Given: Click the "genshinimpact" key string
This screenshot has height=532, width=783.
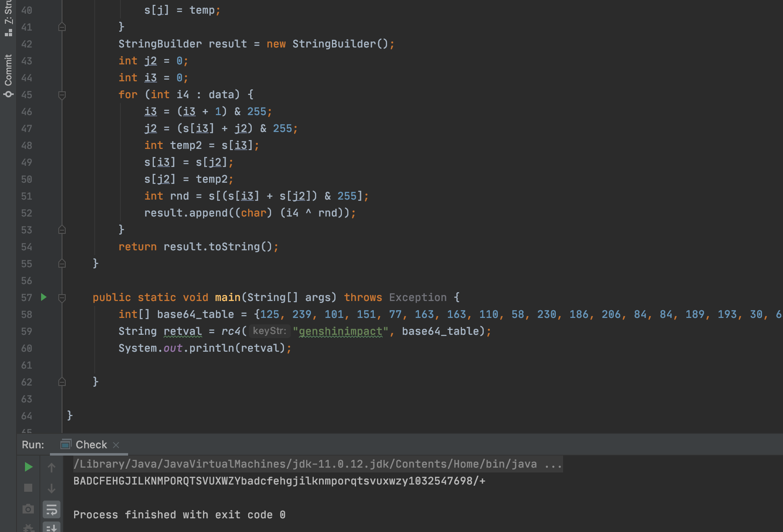Looking at the screenshot, I should pos(341,331).
